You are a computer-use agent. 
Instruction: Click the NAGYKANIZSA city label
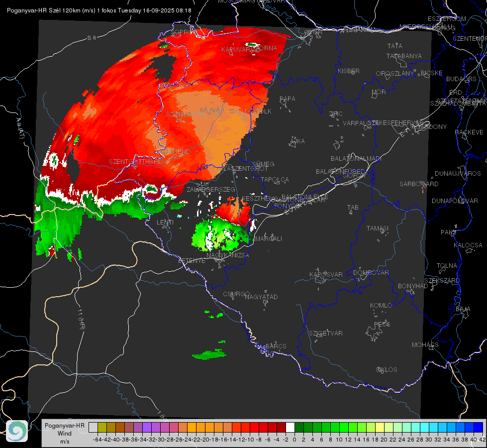[228, 255]
